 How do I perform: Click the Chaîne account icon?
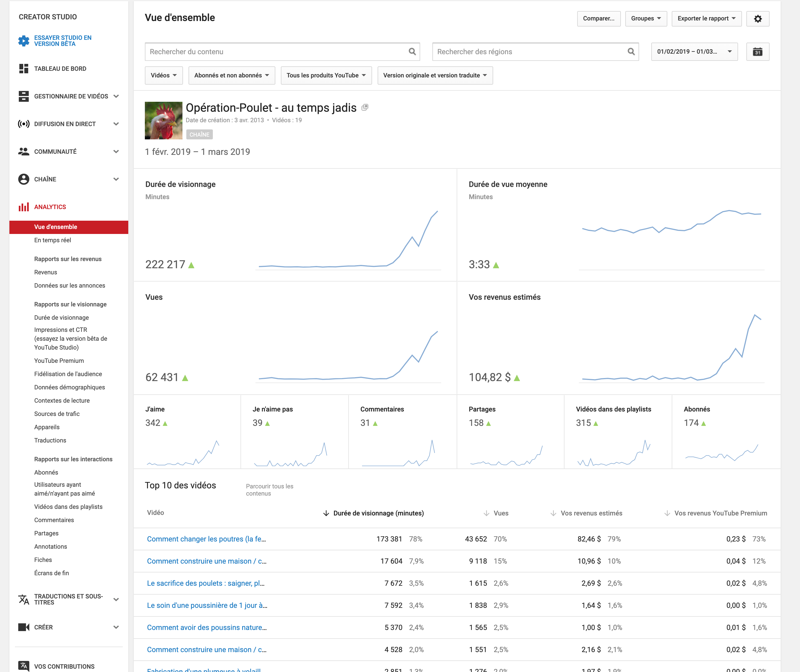23,179
